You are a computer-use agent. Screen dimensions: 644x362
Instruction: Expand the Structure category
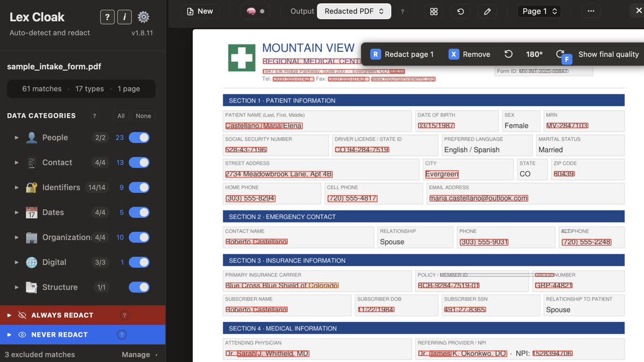coord(17,287)
